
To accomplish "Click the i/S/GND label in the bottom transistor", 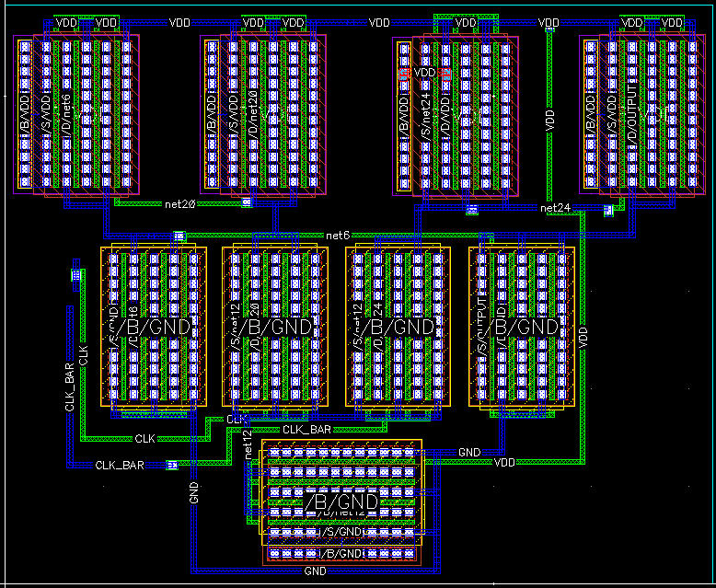I will [x=341, y=532].
